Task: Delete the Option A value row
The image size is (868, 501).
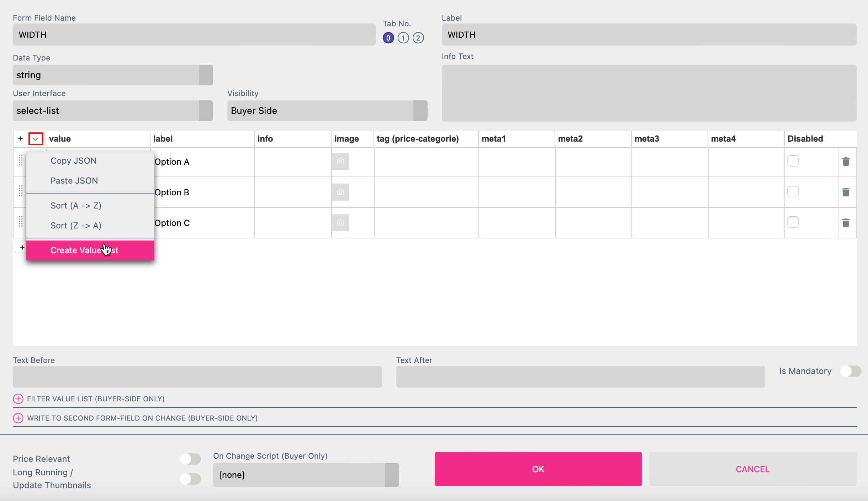Action: (x=846, y=162)
